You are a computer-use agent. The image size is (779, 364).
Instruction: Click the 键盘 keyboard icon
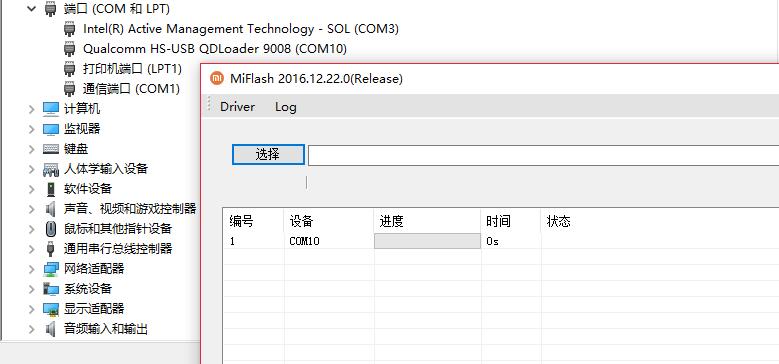point(51,149)
